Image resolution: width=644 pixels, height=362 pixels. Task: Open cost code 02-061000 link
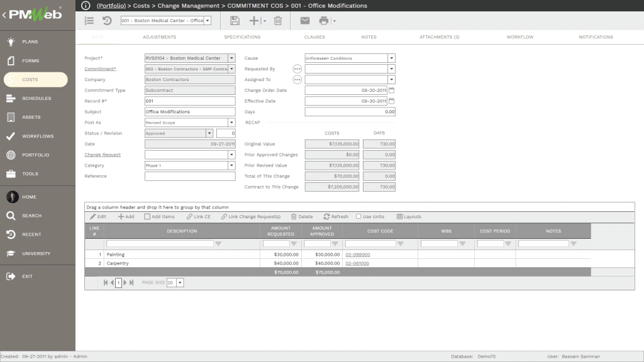pos(357,263)
